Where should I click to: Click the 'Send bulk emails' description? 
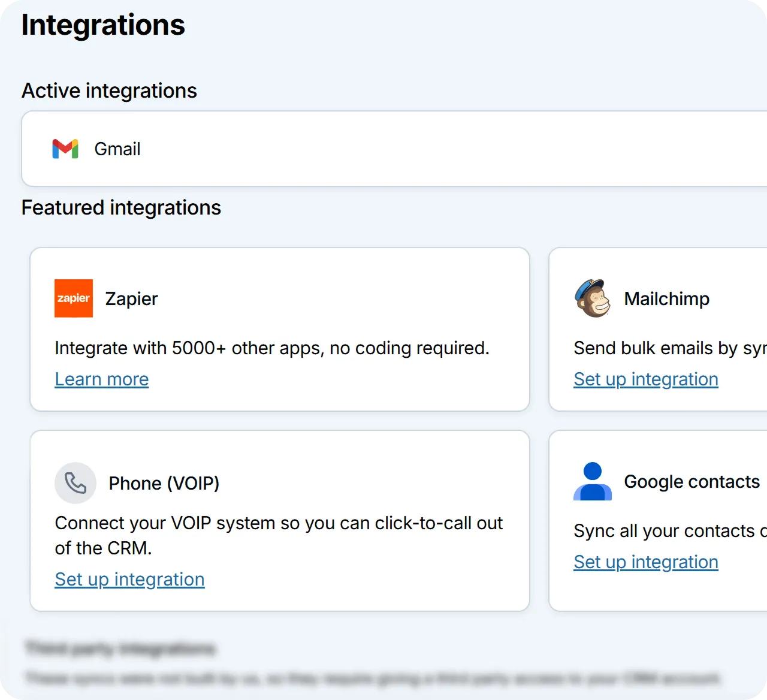tap(670, 348)
